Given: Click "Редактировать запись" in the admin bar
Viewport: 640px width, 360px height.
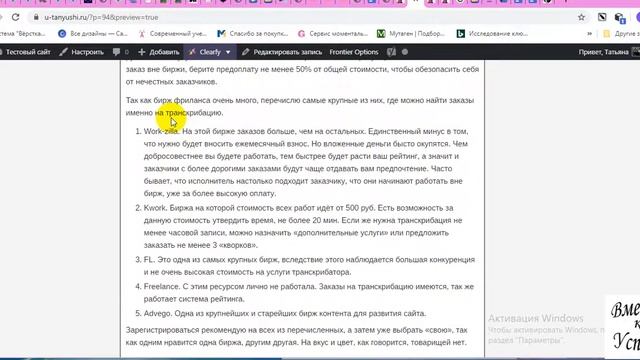Looking at the screenshot, I should pyautogui.click(x=282, y=52).
